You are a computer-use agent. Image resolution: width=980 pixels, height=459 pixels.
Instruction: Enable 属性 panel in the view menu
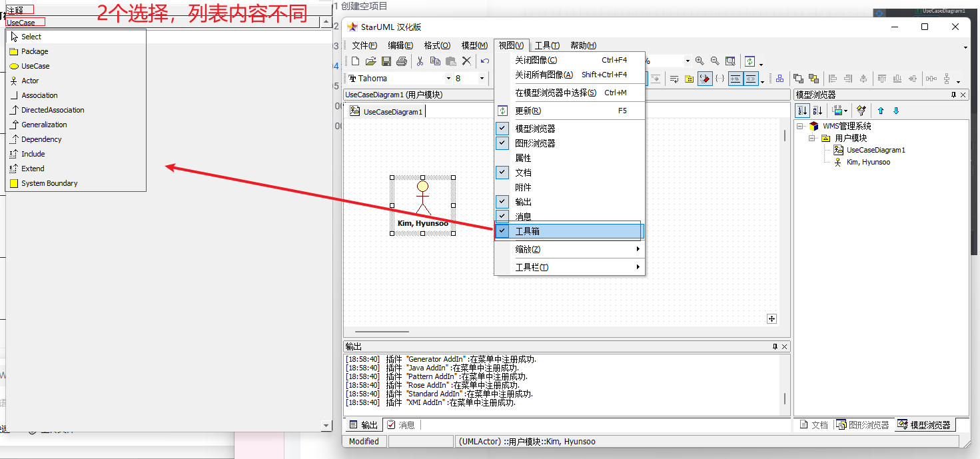click(569, 158)
